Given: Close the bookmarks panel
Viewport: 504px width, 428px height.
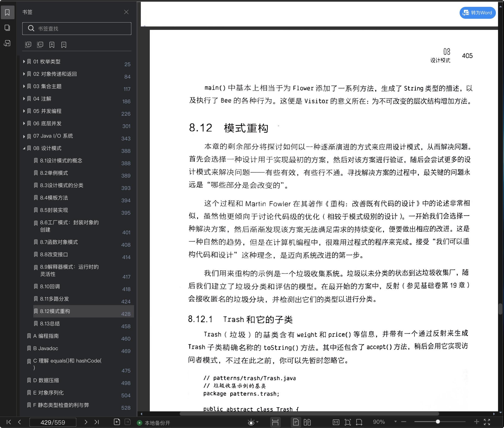Looking at the screenshot, I should (126, 12).
